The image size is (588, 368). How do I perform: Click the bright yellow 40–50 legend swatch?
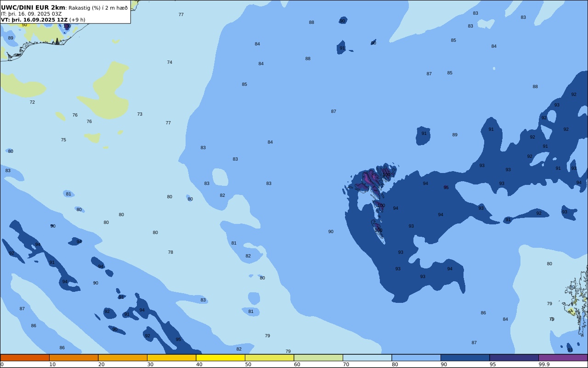tap(220, 357)
